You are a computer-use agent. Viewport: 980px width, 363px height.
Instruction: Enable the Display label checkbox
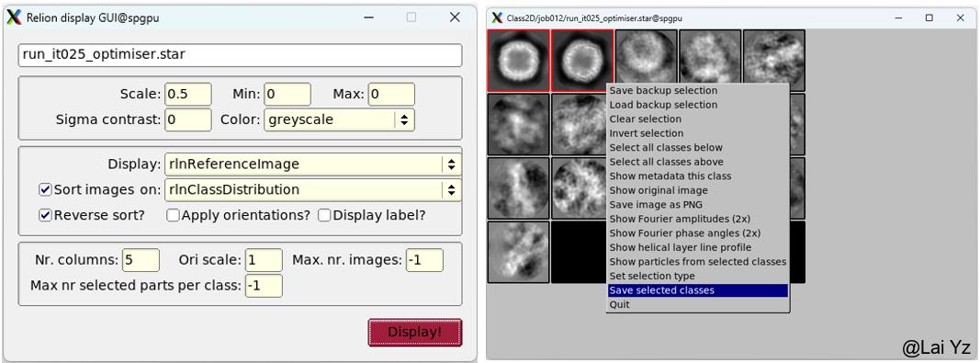coord(323,215)
